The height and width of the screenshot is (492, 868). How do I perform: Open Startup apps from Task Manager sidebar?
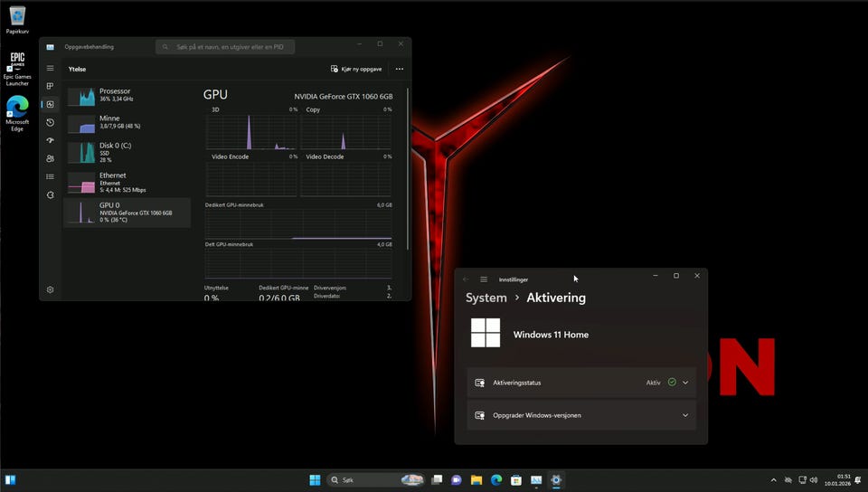click(x=51, y=140)
